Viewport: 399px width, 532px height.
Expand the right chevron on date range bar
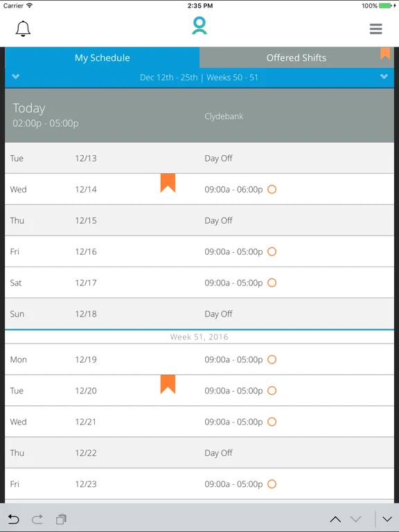tap(384, 76)
